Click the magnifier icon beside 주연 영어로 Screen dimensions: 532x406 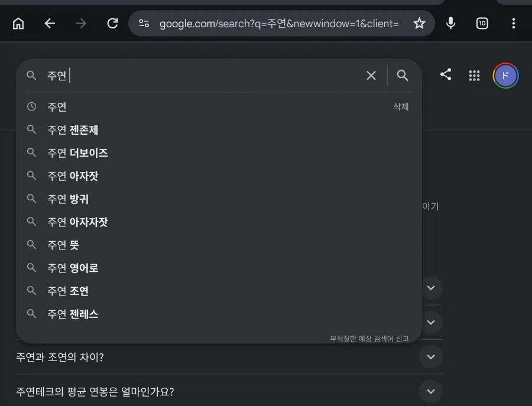click(x=31, y=268)
